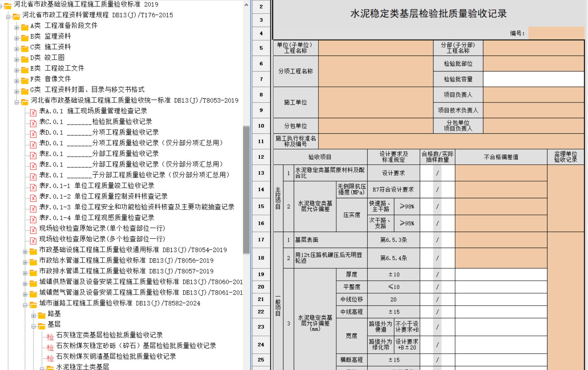This screenshot has width=588, height=370.
Task: Click document icon for 表F.0.1-4 观感质量检查记录
Action: [33, 220]
